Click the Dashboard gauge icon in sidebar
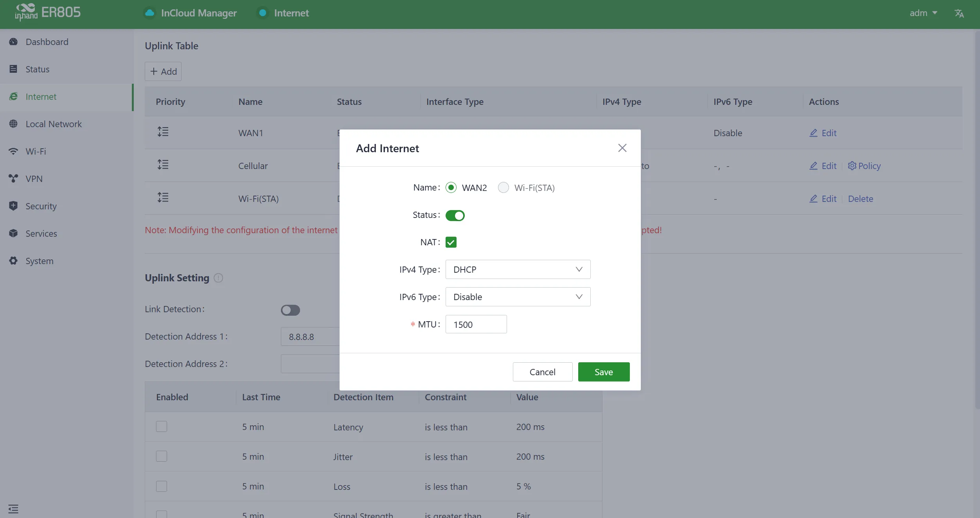 pyautogui.click(x=13, y=42)
